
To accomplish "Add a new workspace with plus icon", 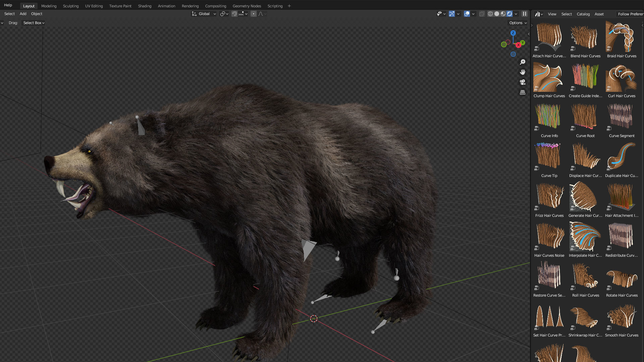I will pyautogui.click(x=289, y=6).
